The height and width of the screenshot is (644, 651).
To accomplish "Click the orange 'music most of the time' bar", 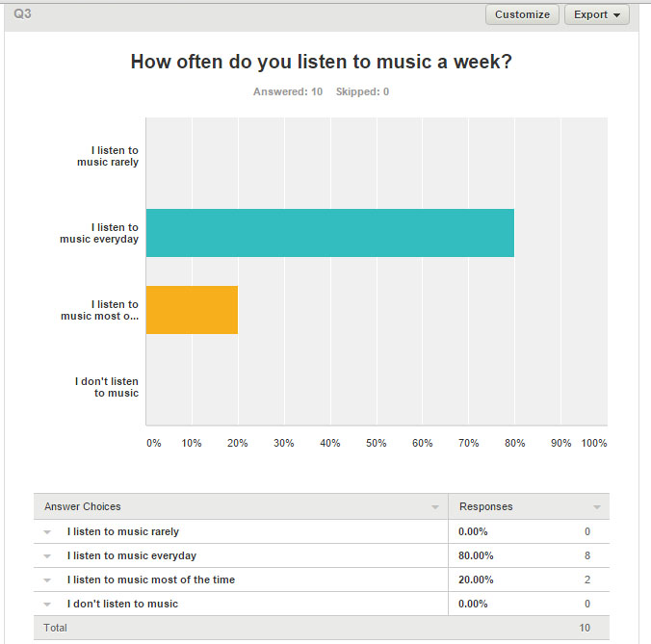I will click(x=192, y=310).
